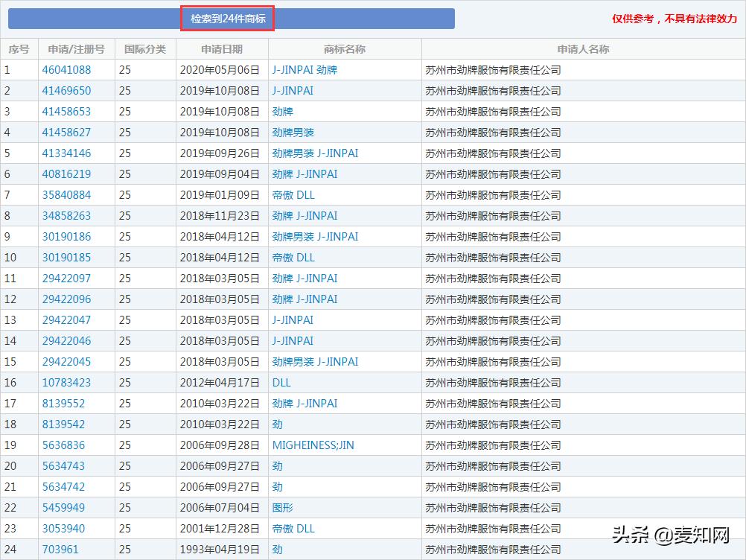746x560 pixels.
Task: Open trademark 帝傲 DLL in row 10
Action: [x=293, y=258]
